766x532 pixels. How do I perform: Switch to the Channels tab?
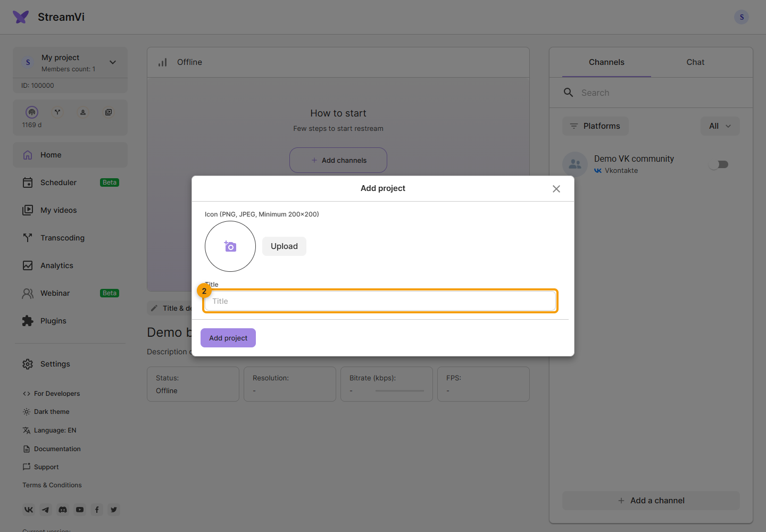click(606, 62)
